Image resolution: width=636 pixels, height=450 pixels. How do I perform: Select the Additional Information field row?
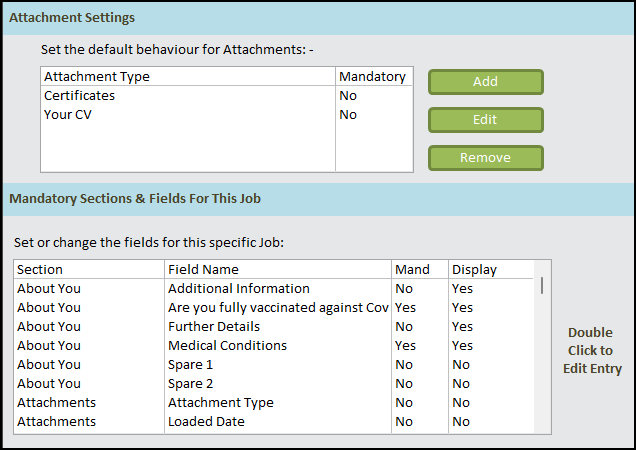(x=238, y=289)
